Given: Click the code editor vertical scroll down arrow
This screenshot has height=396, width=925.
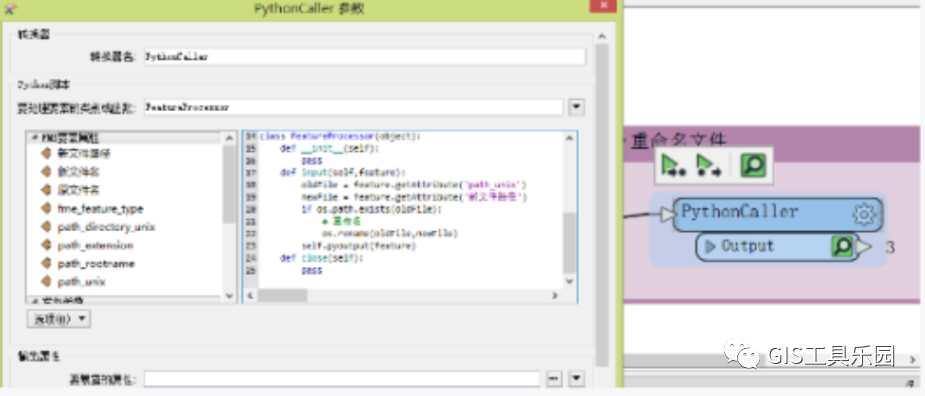Looking at the screenshot, I should point(569,282).
